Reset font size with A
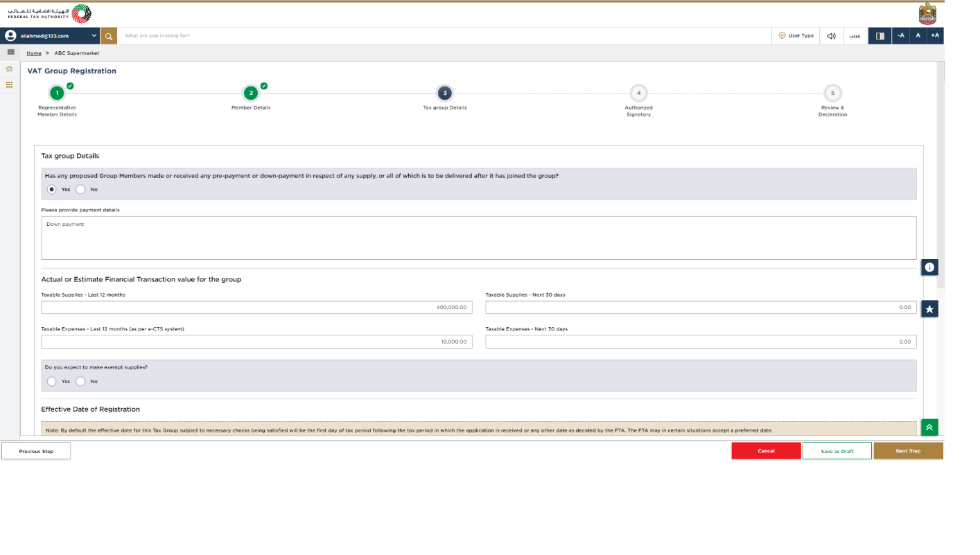Image resolution: width=980 pixels, height=555 pixels. point(918,36)
